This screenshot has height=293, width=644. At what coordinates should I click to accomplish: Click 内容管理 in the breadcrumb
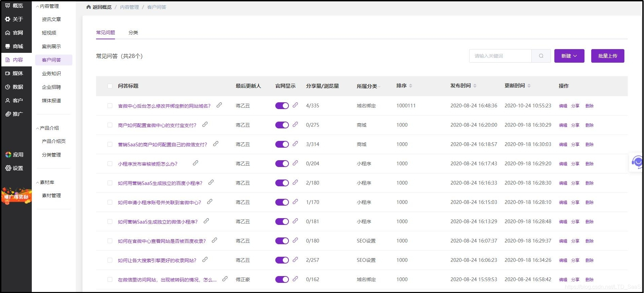tap(130, 7)
